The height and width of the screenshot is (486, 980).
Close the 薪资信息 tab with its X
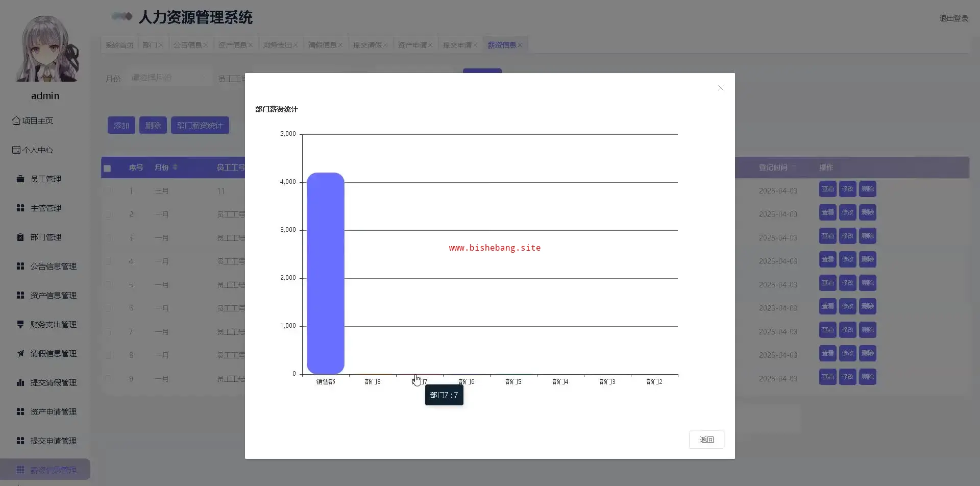tap(520, 45)
